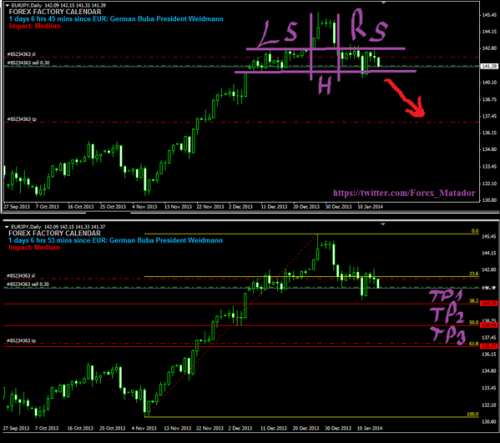
Task: Click the 38.2 Fibonacci level label
Action: 474,301
